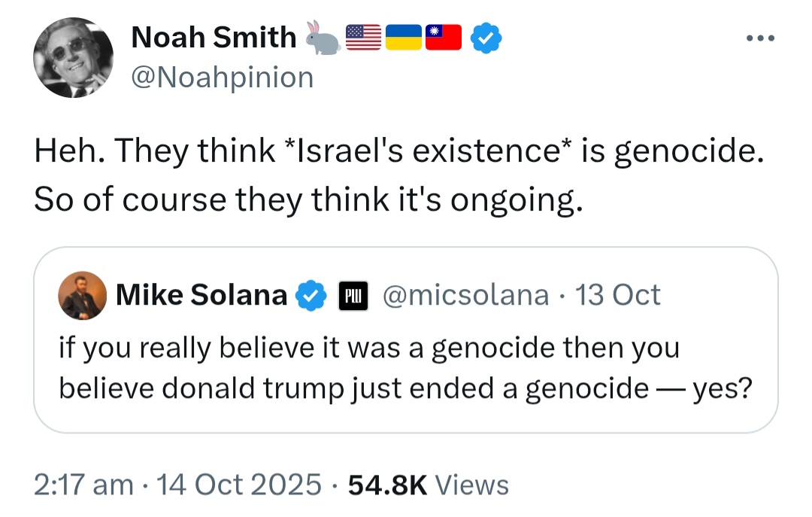Viewport: 812px width, 517px height.
Task: Open the three-dot more options menu
Action: 760,38
